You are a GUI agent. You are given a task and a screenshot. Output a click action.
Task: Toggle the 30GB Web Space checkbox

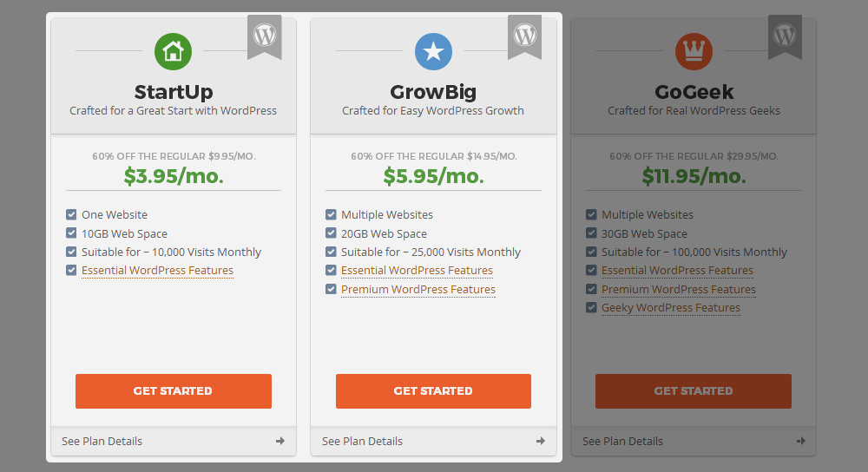[591, 233]
